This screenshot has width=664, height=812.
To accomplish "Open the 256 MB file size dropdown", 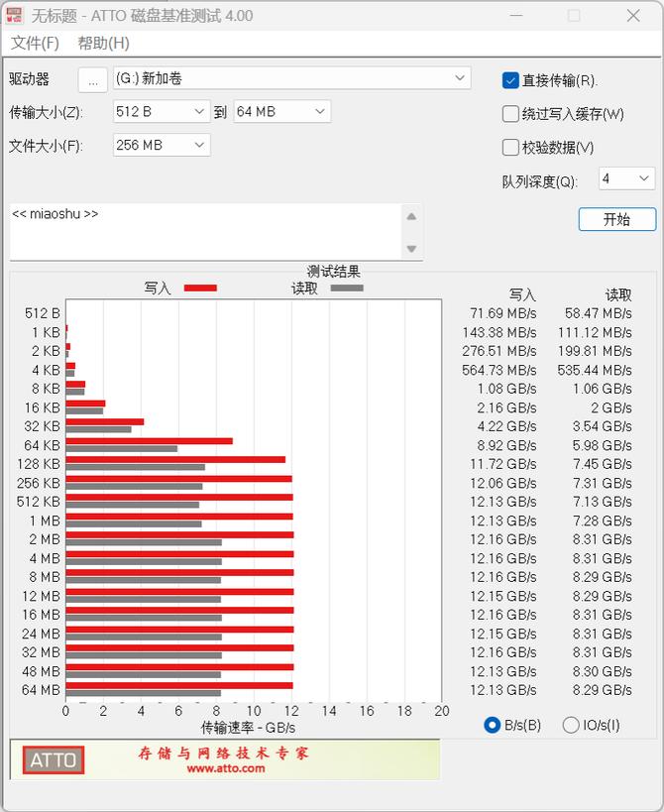I will [x=162, y=145].
